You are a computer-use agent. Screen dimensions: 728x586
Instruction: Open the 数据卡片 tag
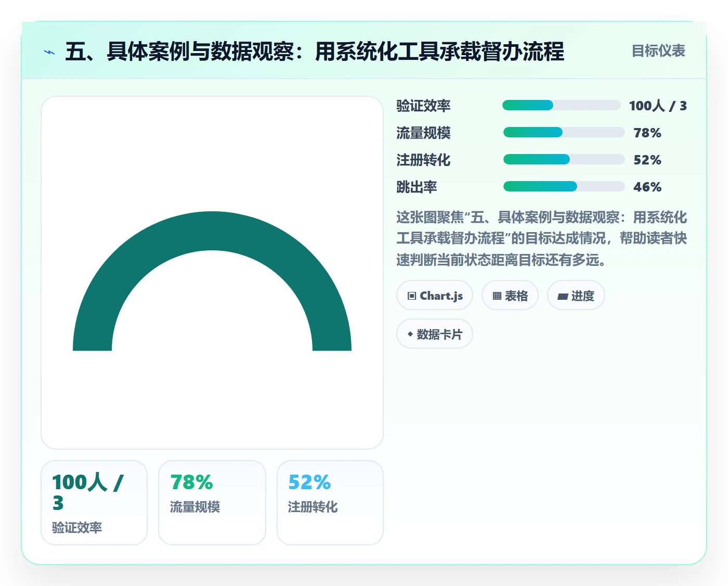click(435, 334)
